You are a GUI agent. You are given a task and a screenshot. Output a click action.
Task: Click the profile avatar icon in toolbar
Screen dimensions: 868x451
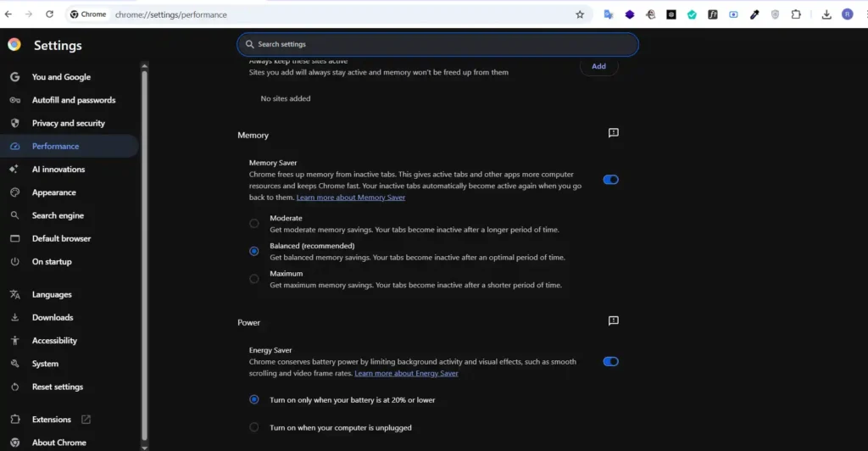[847, 14]
